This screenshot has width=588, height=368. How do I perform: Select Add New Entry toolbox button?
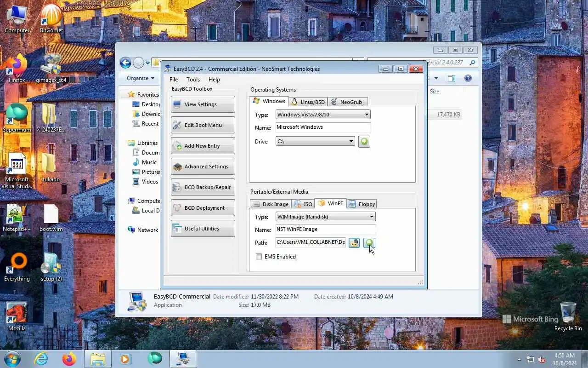203,146
